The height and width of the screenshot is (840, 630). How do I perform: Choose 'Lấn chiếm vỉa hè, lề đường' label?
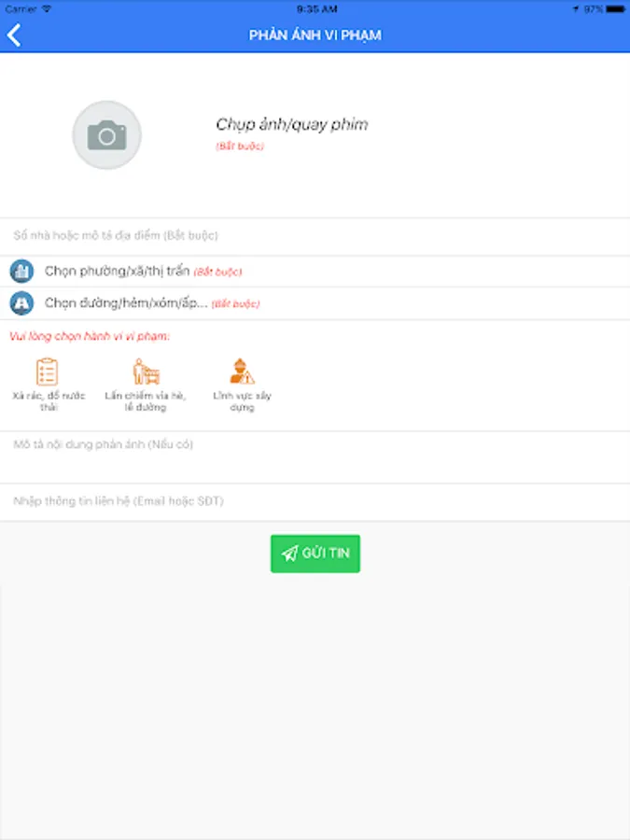pyautogui.click(x=146, y=401)
